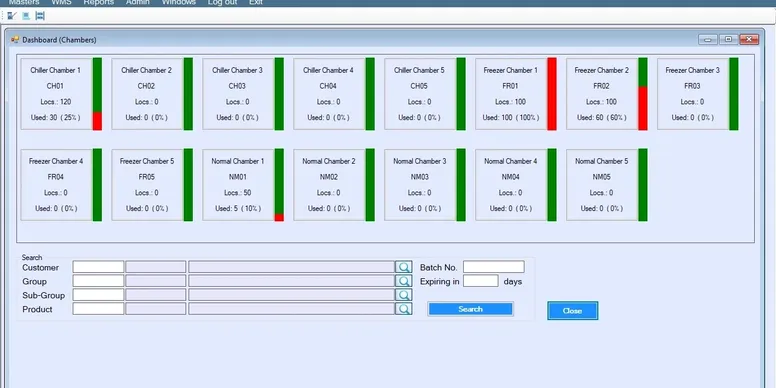
Task: Click the blue Close button
Action: click(x=573, y=311)
